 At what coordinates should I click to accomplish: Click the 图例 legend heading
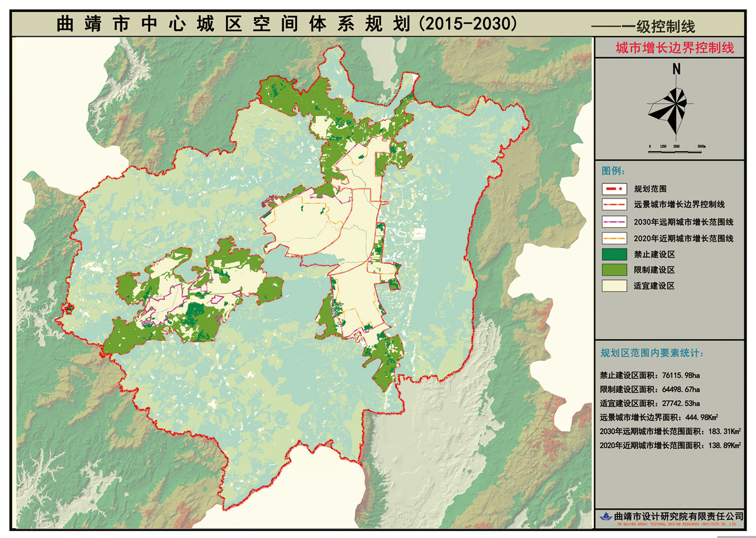pyautogui.click(x=613, y=171)
